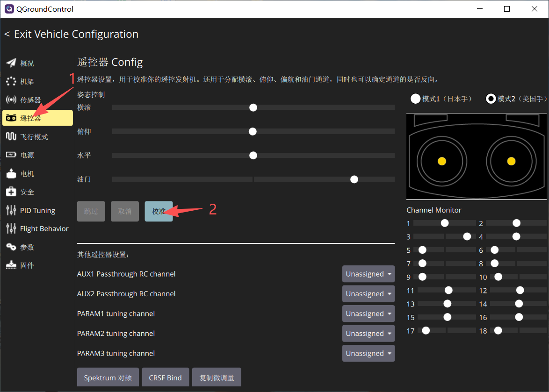Open the 固件 firmware page
The image size is (549, 392).
point(37,265)
